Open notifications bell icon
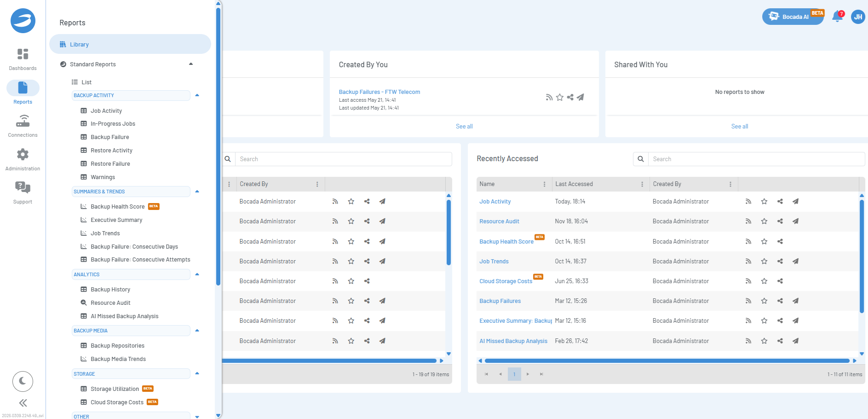Image resolution: width=868 pixels, height=419 pixels. tap(837, 17)
